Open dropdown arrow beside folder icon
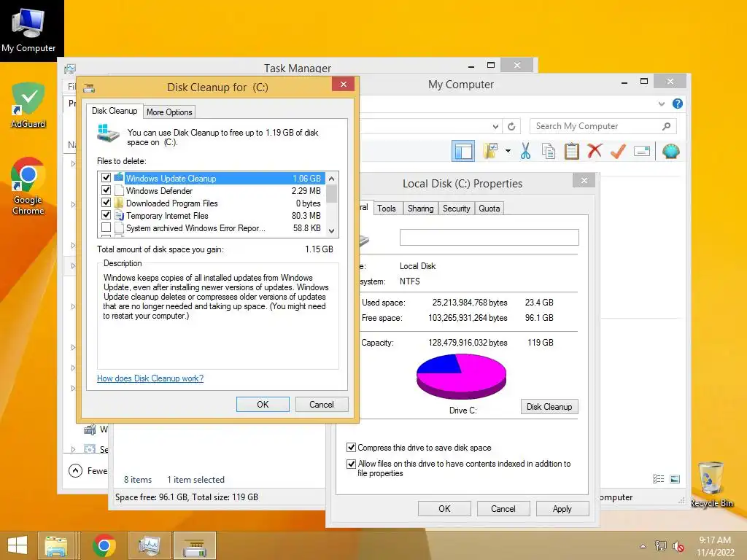This screenshot has width=747, height=560. 508,151
